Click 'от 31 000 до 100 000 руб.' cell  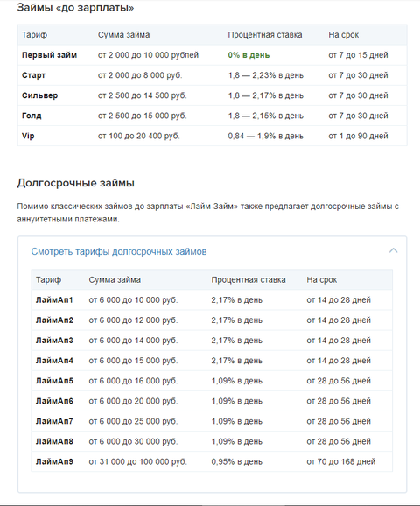tap(137, 461)
